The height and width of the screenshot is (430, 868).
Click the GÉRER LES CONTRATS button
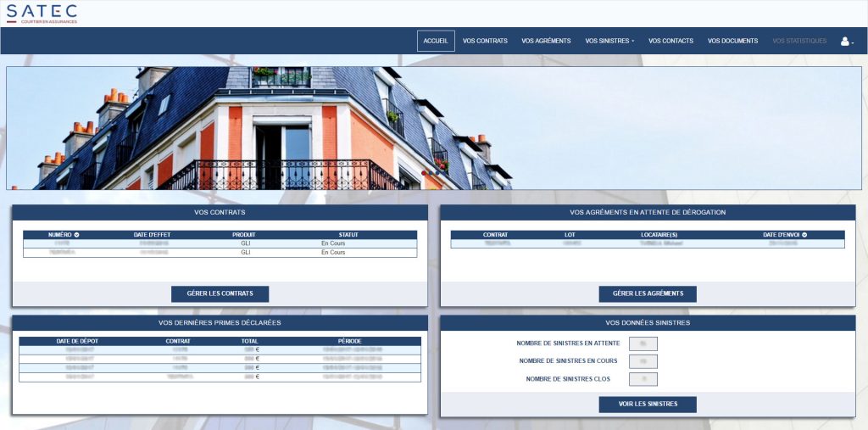[220, 293]
